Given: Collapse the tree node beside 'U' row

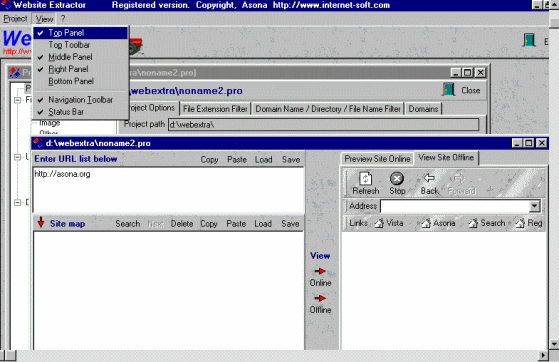Looking at the screenshot, I should coord(17,157).
